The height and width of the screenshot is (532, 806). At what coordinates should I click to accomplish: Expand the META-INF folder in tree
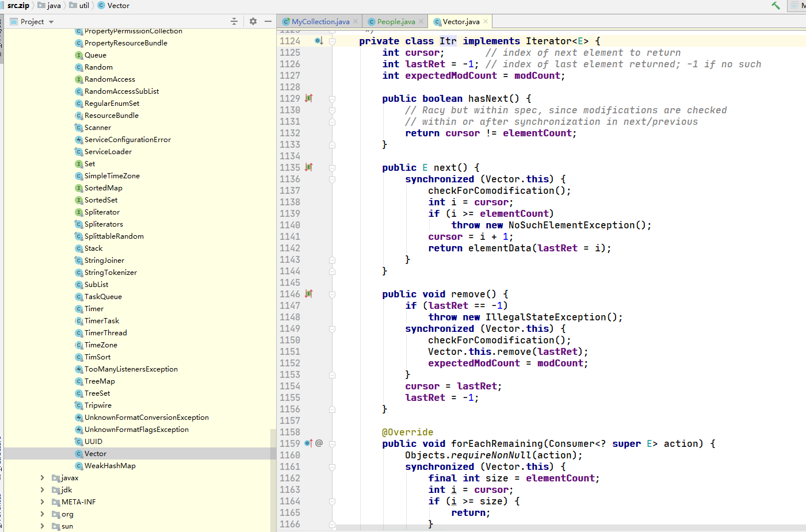pyautogui.click(x=42, y=502)
